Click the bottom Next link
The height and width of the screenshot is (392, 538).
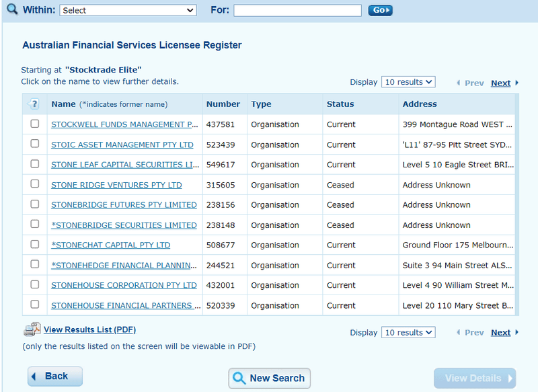point(500,332)
